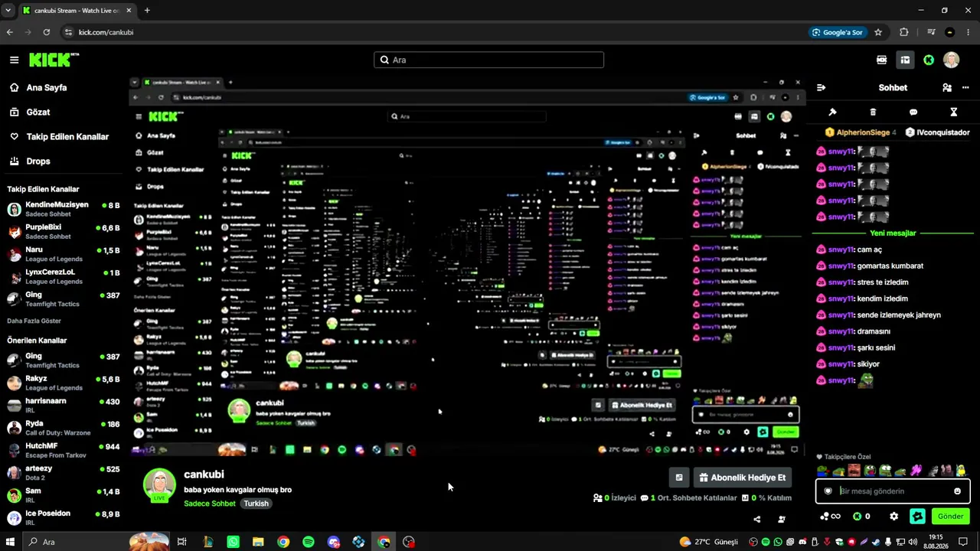Open PurpleBixi channel from the sidebar

[63, 232]
